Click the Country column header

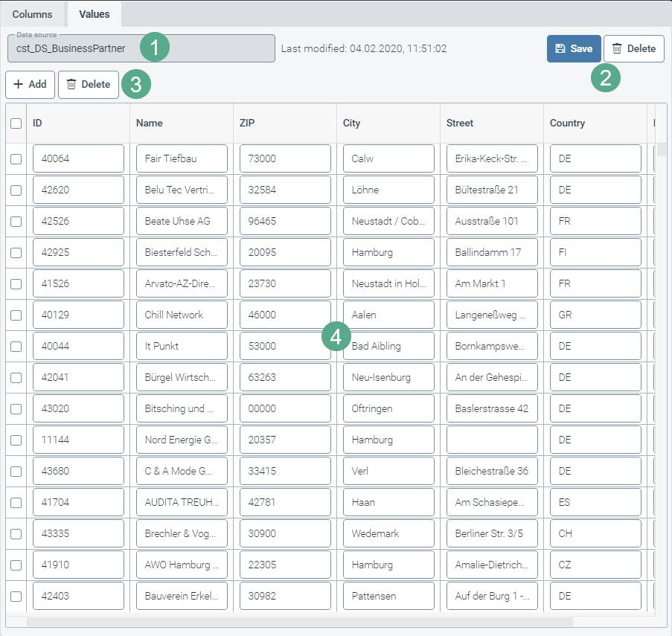[567, 123]
